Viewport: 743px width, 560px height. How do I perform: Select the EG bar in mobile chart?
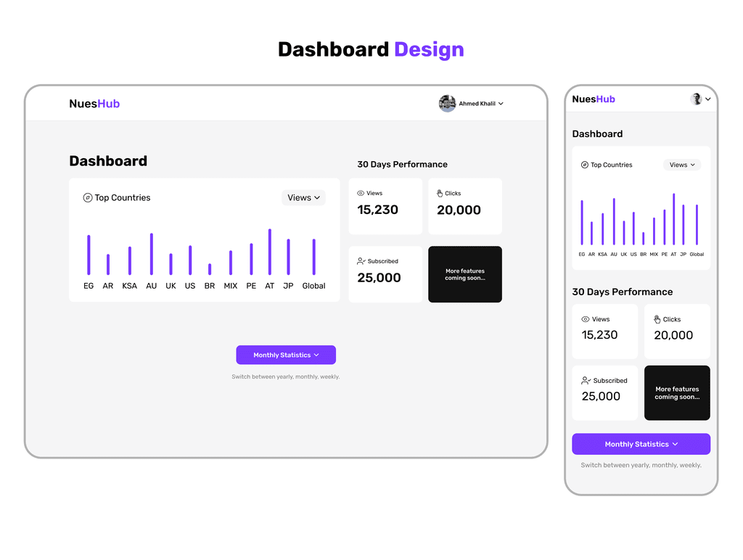point(582,223)
